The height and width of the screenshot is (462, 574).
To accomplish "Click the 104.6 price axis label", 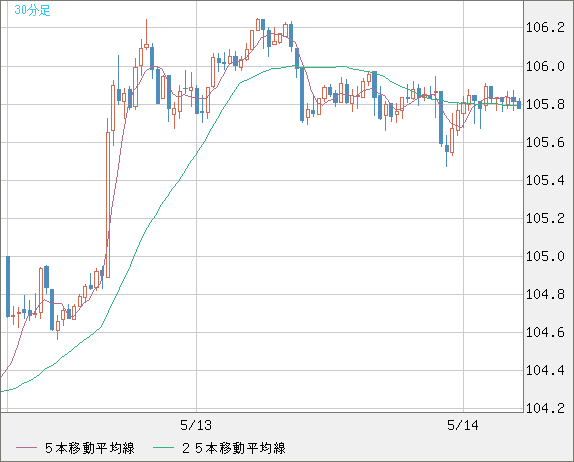I will (x=545, y=332).
